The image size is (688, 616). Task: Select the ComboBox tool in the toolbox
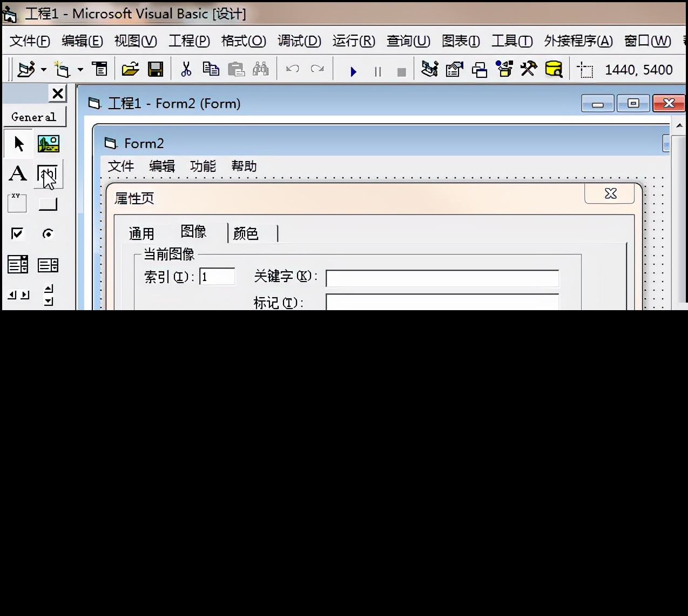[x=18, y=265]
